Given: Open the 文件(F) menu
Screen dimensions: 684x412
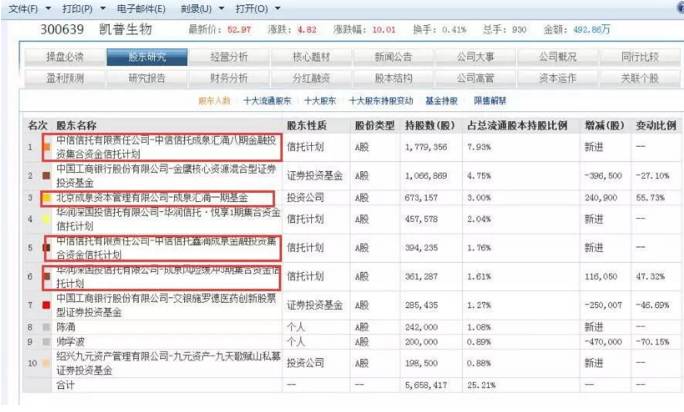Looking at the screenshot, I should tap(23, 8).
